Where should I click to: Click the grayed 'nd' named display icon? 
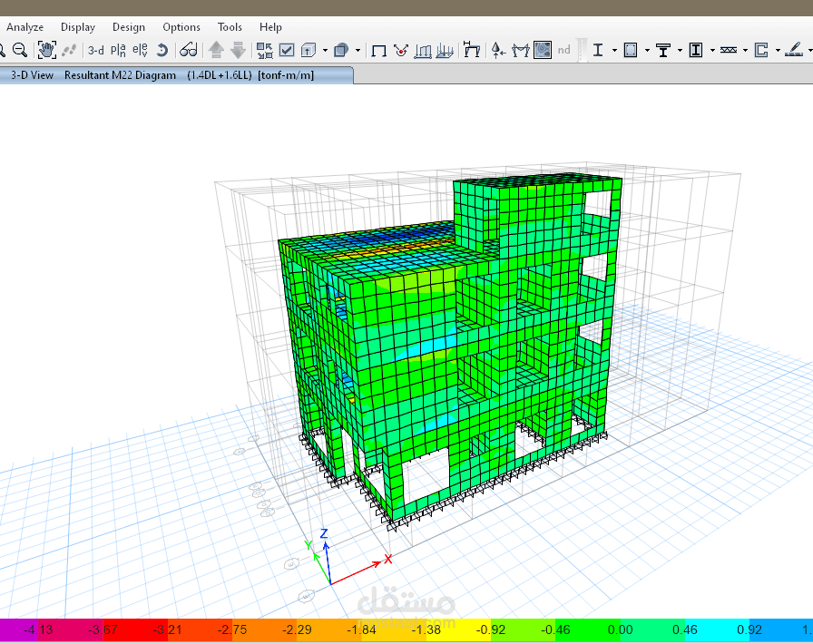tap(564, 50)
